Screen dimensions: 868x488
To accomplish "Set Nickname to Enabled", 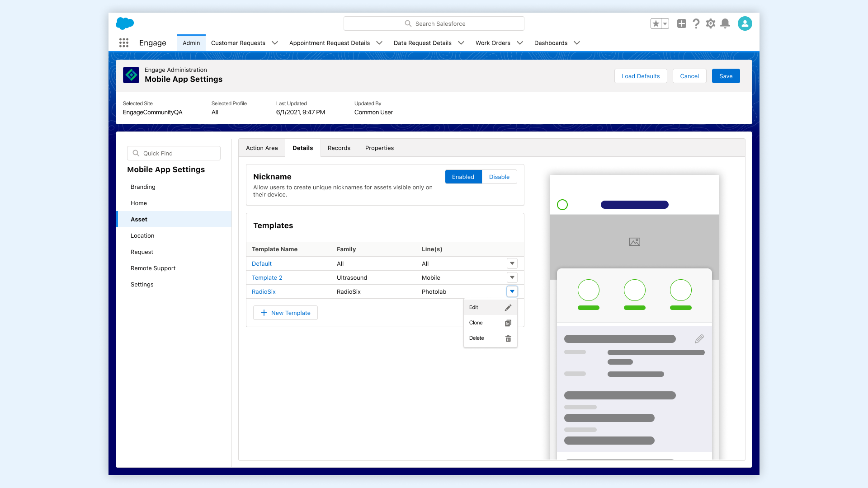I will coord(463,177).
